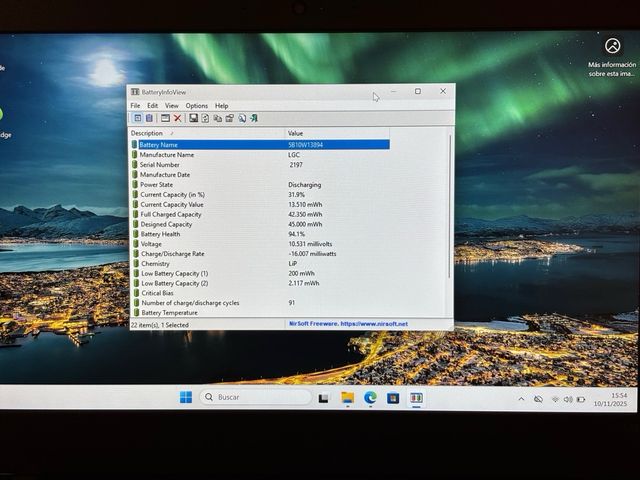Click the BatteryInfoView taskbar icon
This screenshot has height=480, width=640.
pos(416,398)
